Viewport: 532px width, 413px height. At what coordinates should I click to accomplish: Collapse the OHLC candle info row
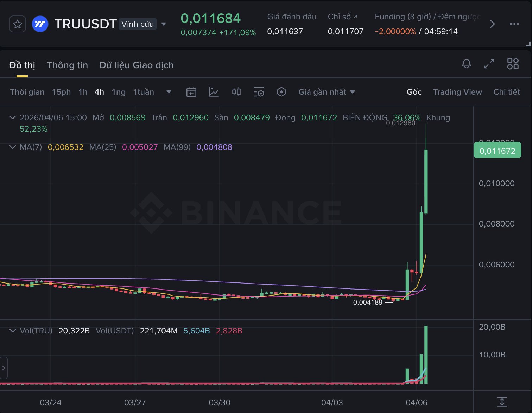pos(13,117)
